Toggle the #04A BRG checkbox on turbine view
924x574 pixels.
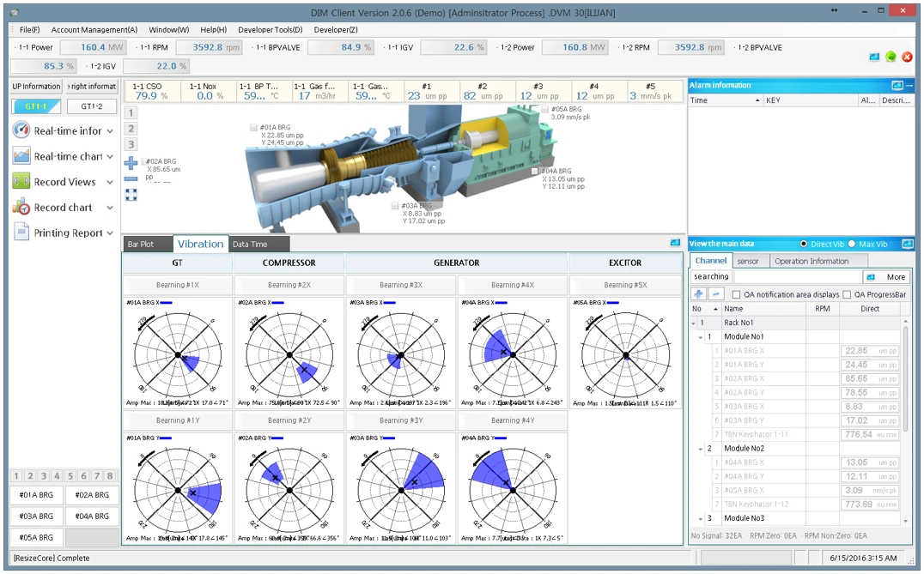(x=535, y=171)
